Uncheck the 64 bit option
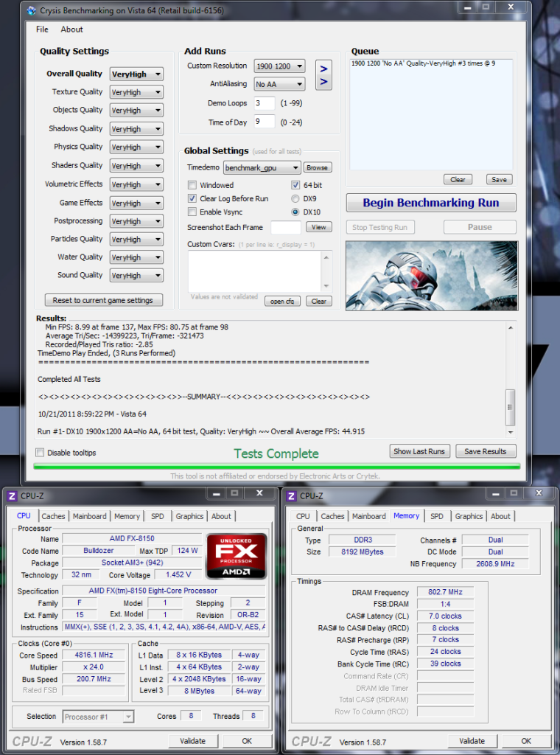This screenshot has height=755, width=560. click(x=295, y=185)
